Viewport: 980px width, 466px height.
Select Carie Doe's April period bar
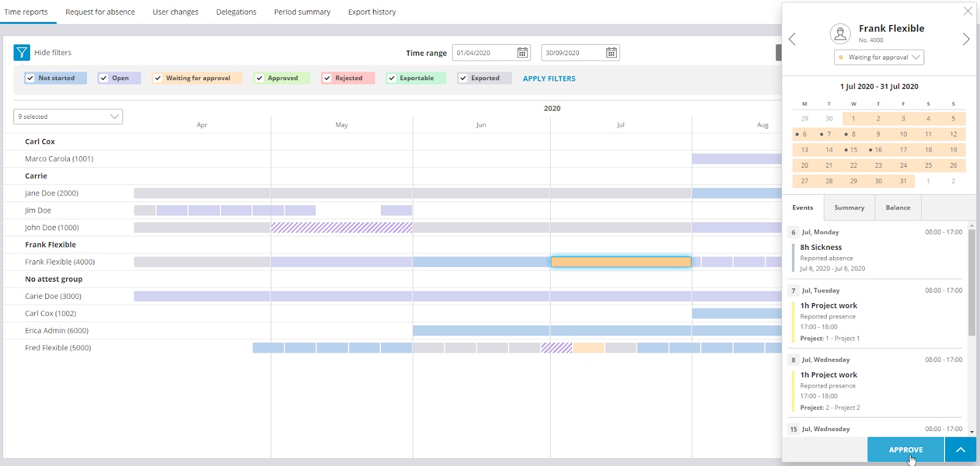(x=202, y=296)
